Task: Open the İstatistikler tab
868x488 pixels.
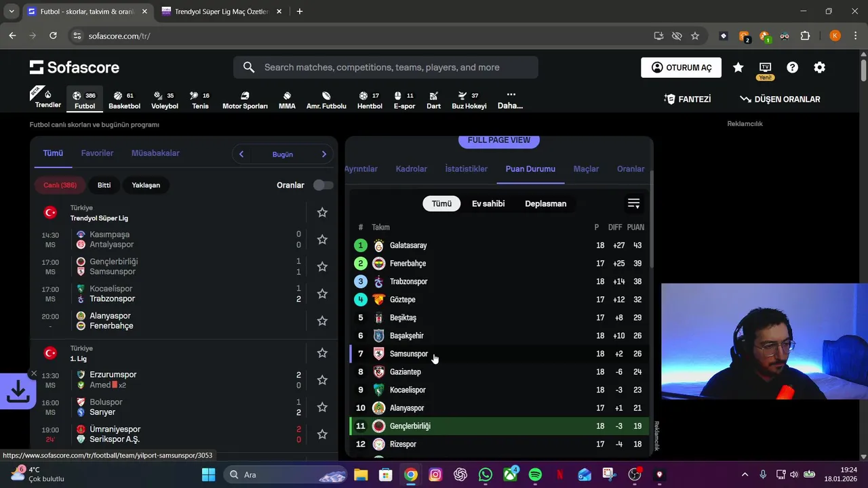Action: coord(466,169)
